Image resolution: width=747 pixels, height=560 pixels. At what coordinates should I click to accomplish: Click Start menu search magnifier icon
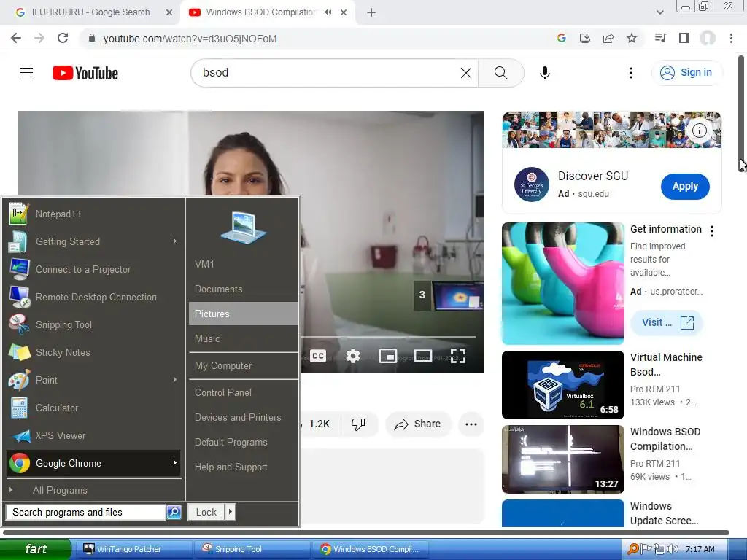coord(174,512)
